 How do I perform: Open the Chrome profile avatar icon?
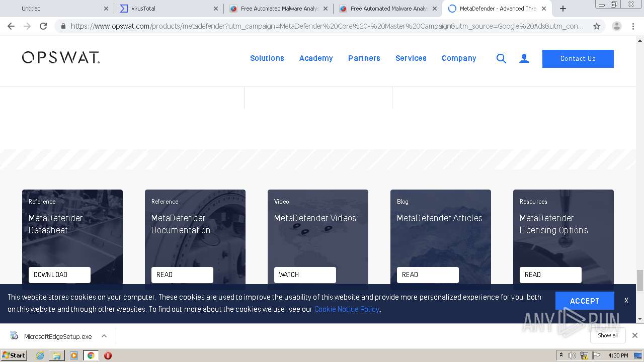click(617, 26)
